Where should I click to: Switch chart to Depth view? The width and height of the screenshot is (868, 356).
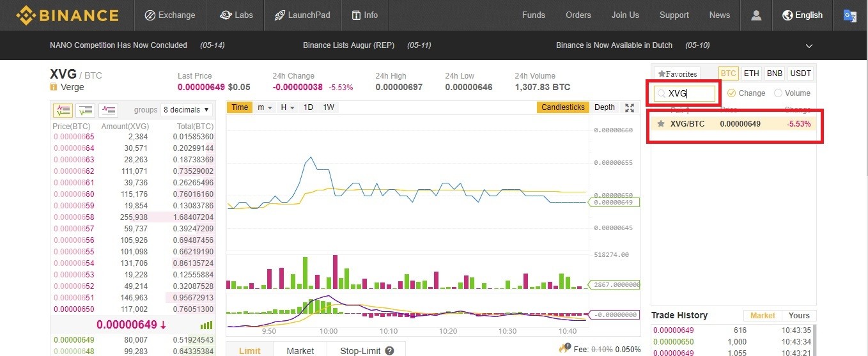click(x=604, y=107)
